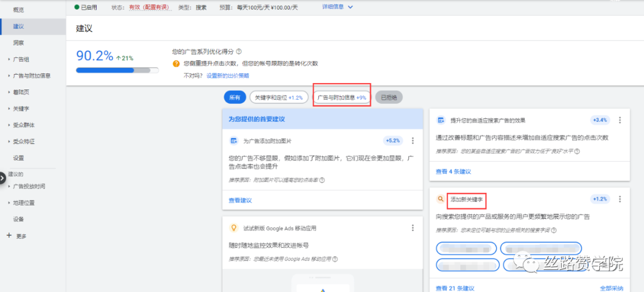Expand the 关键字 sidebar section
Image resolution: width=644 pixels, height=292 pixels.
pyautogui.click(x=21, y=109)
